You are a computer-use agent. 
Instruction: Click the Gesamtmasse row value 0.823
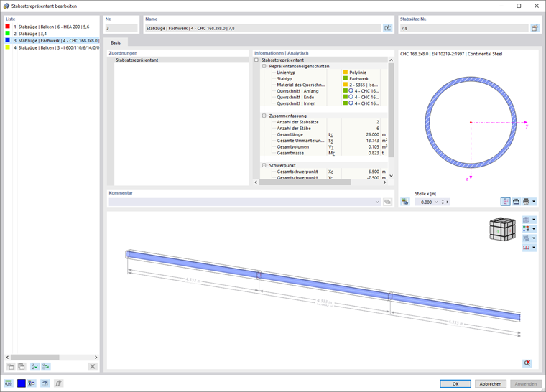pos(374,153)
